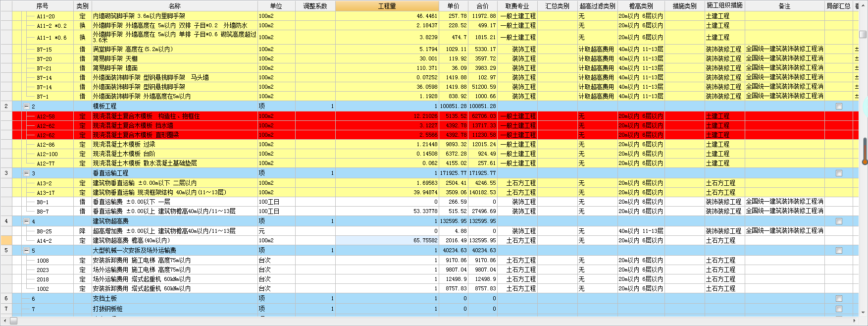This screenshot has height=326, width=868.
Task: Click the 调整系数 column header
Action: (x=315, y=6)
